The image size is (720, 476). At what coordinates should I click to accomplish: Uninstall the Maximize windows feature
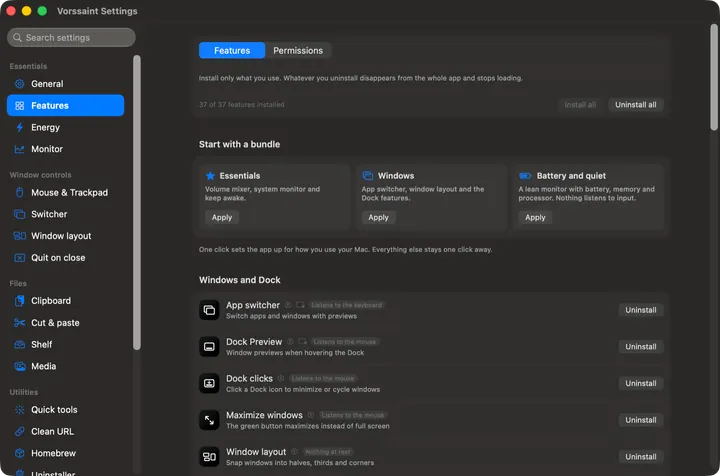tap(641, 420)
